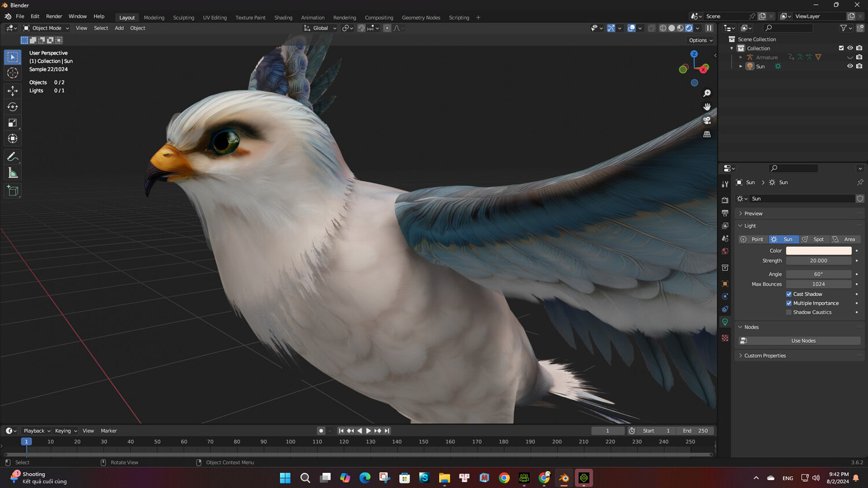Open Object Data light properties tab
The width and height of the screenshot is (868, 488).
point(725,322)
